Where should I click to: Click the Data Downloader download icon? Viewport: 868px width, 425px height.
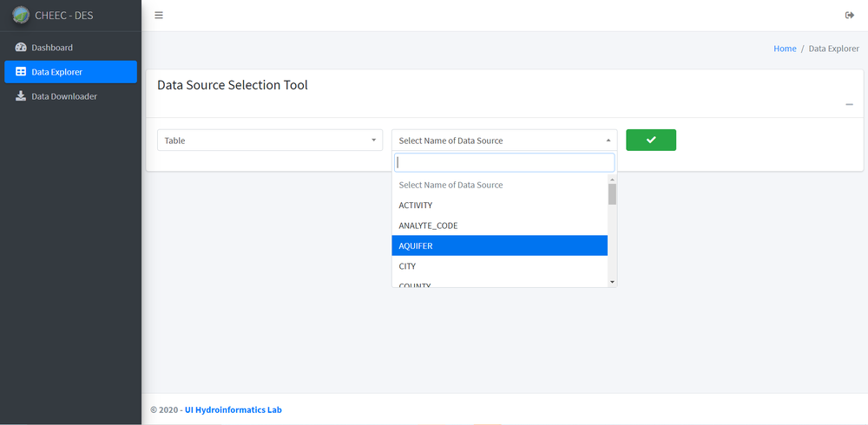coord(21,96)
